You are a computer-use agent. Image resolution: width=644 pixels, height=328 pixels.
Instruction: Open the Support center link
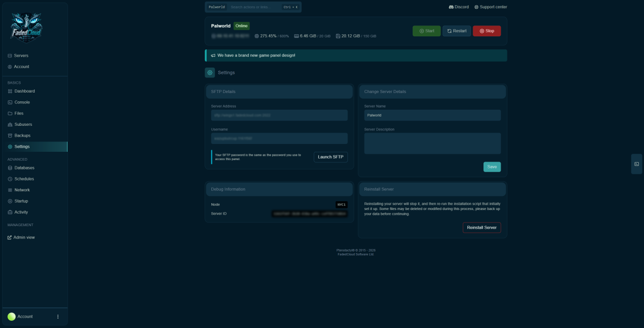point(490,7)
